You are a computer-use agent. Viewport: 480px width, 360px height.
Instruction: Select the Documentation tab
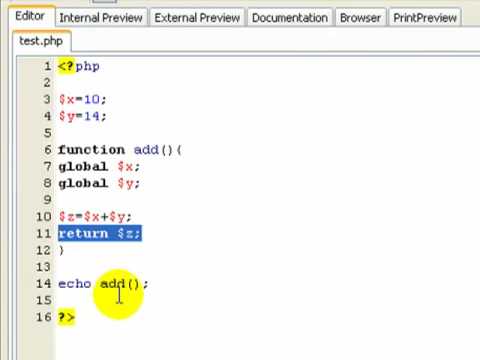click(x=290, y=18)
